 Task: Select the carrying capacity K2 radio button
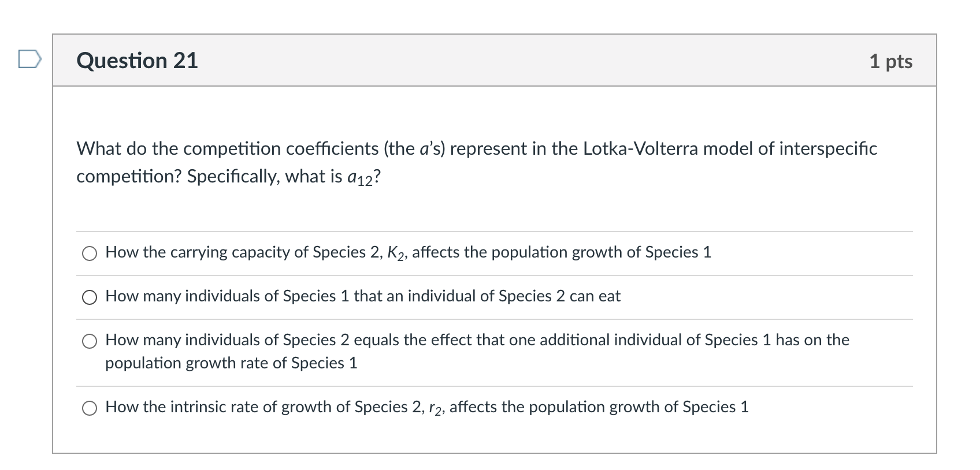point(90,253)
